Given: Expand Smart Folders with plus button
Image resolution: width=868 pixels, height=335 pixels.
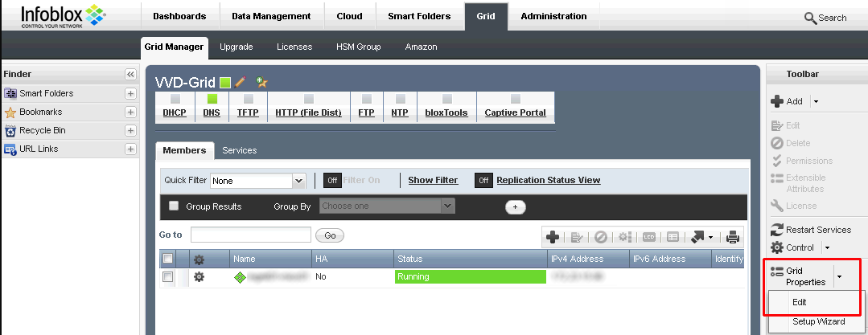Looking at the screenshot, I should coord(130,93).
